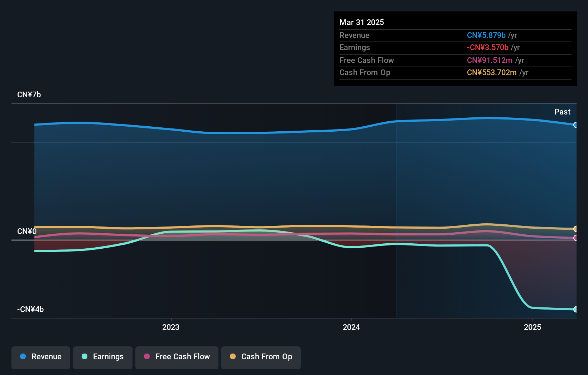Click the Mar 31 2025 tooltip date
Viewport: 588px width, 375px height.
coord(362,22)
